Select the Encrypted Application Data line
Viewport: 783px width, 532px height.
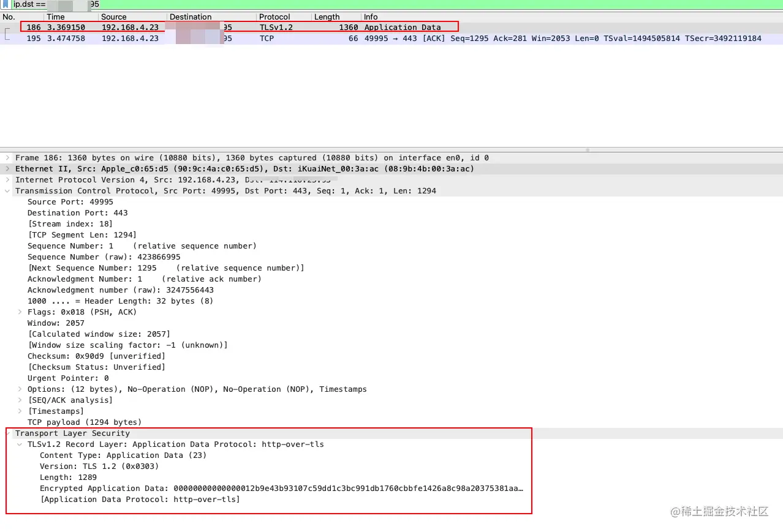pos(282,489)
